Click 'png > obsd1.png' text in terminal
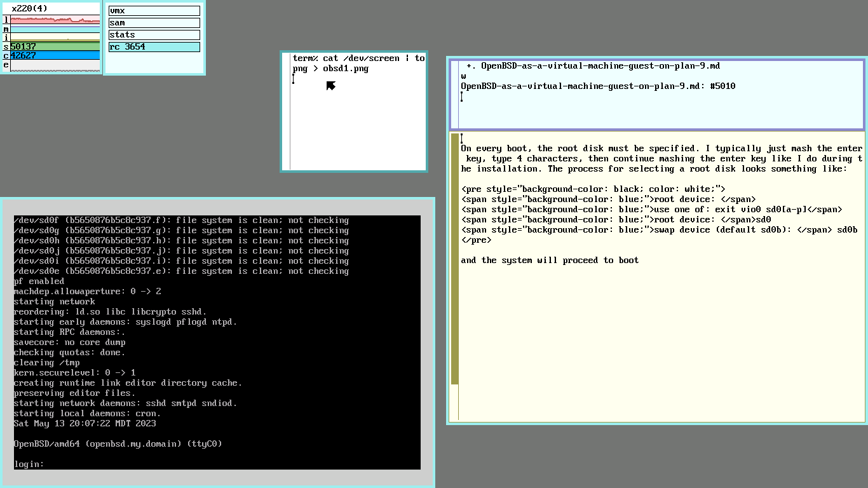Viewport: 868px width, 488px height. [x=330, y=69]
